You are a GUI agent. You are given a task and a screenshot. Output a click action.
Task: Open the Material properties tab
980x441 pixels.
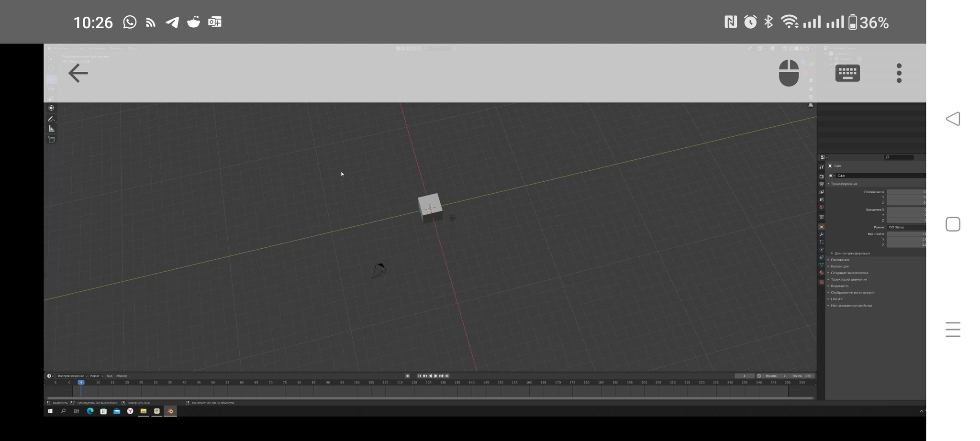coord(822,272)
